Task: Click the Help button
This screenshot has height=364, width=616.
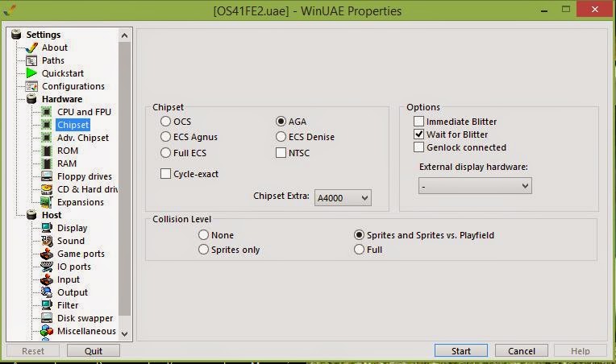Action: coord(581,350)
